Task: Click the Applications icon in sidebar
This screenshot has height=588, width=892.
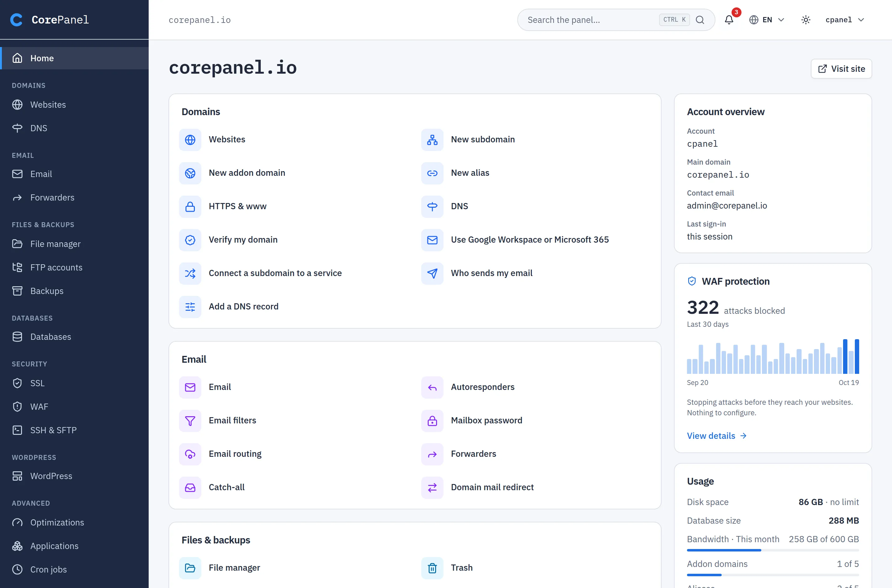Action: click(17, 546)
